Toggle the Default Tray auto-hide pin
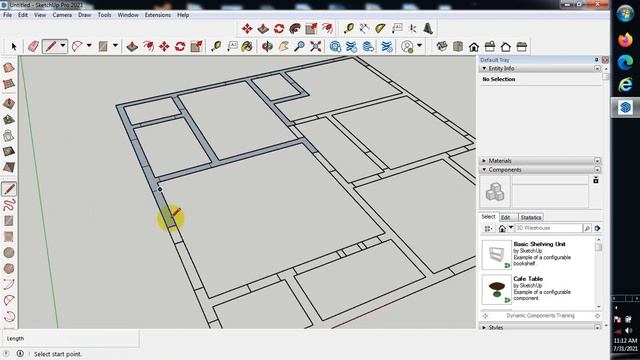This screenshot has height=360, width=640. point(596,60)
